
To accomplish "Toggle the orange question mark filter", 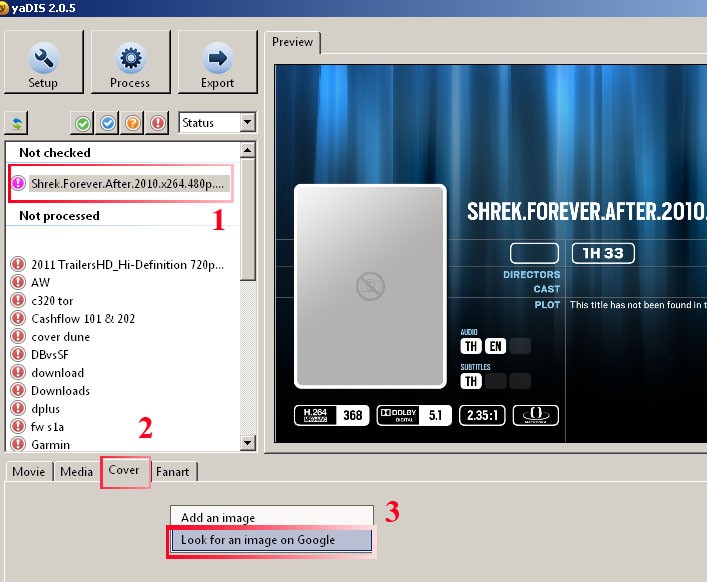I will (133, 123).
